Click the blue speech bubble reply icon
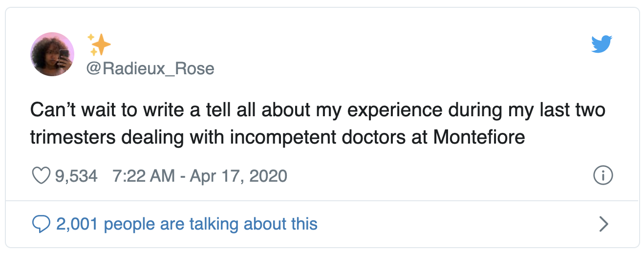 click(x=41, y=224)
